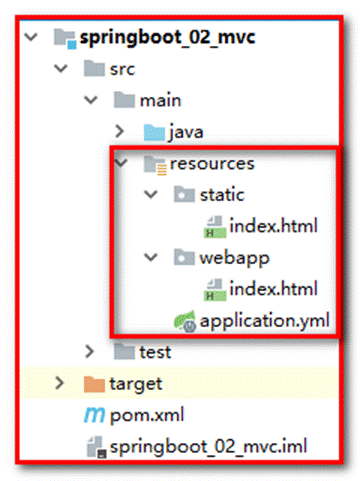The width and height of the screenshot is (360, 481).
Task: Click the blue java source folder icon
Action: (154, 132)
